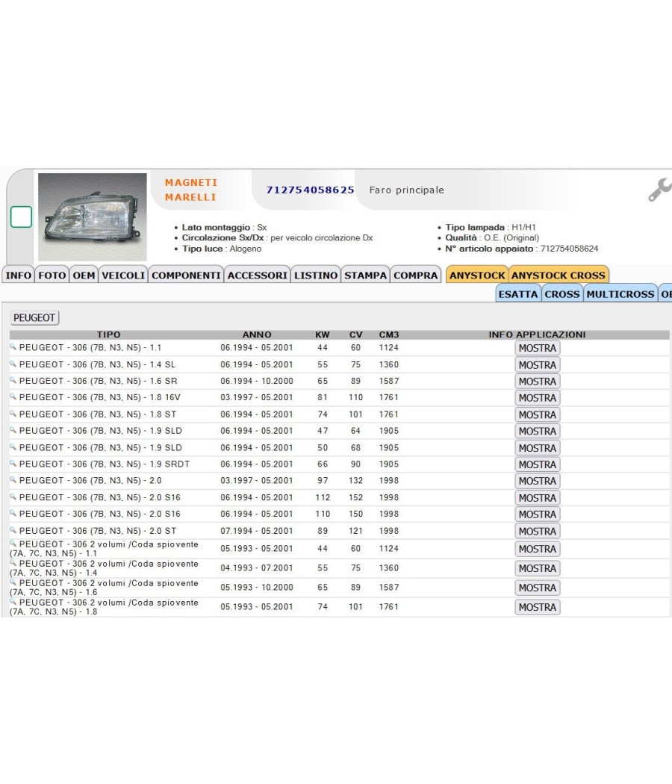Click MOSTRA for 306 2.0 S16 152 CV
This screenshot has height=784, width=672.
[x=538, y=498]
